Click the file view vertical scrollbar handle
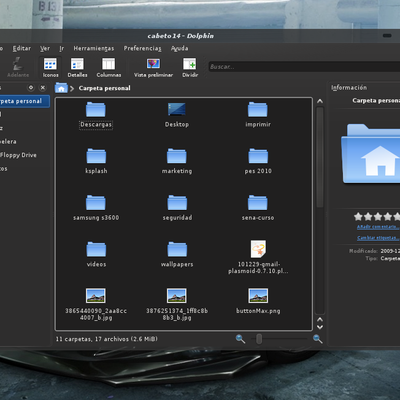The width and height of the screenshot is (400, 400). click(320, 157)
